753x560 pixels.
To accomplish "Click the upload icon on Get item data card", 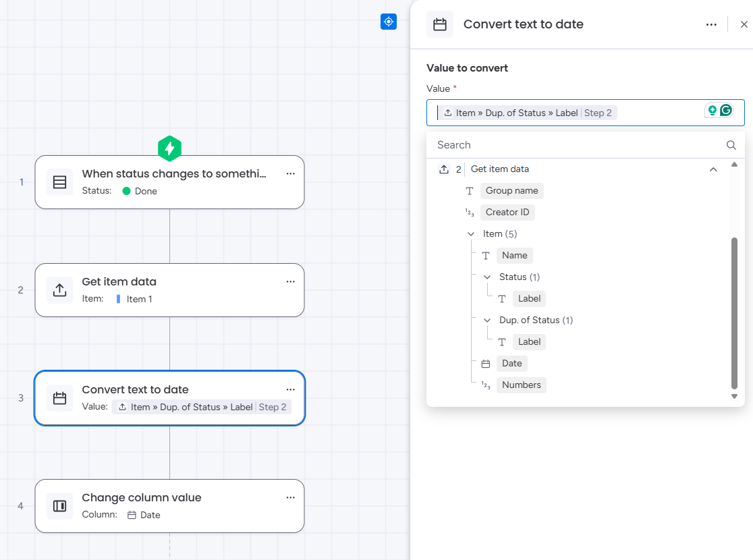I will pos(59,290).
